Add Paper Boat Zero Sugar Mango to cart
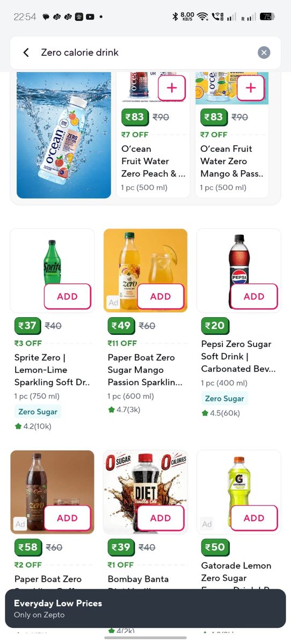291x644 pixels. point(161,297)
